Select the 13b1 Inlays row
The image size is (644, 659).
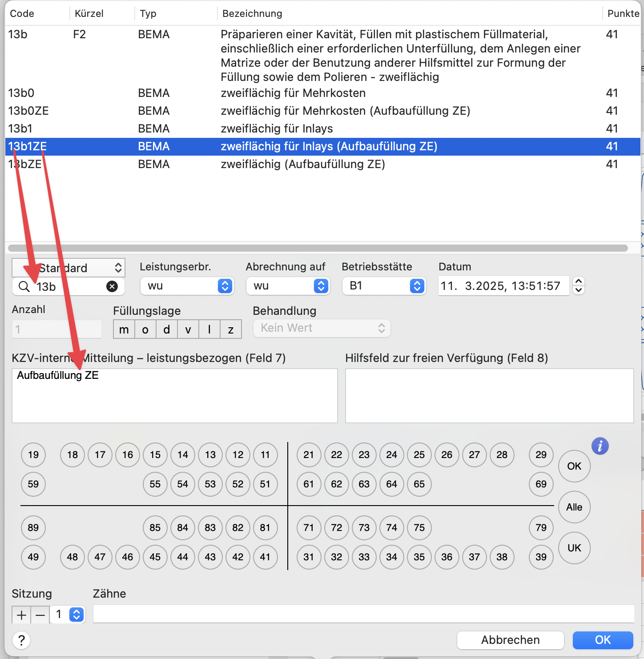click(322, 129)
